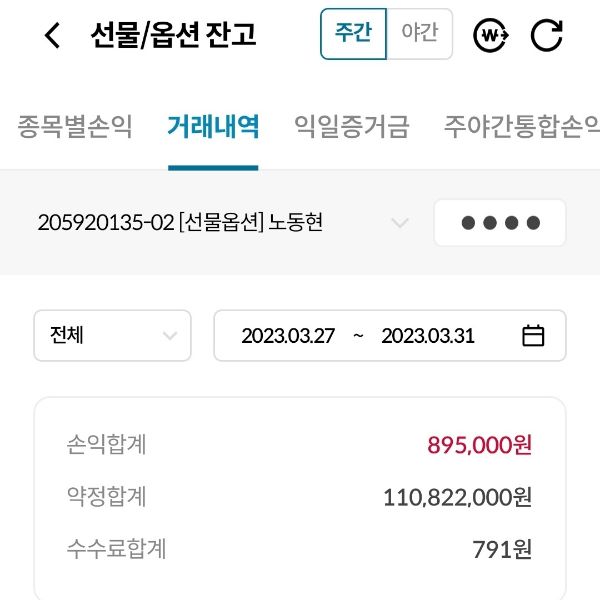Tap the 선물/옵션 잔고 page title
Screen dimensions: 600x600
(174, 35)
